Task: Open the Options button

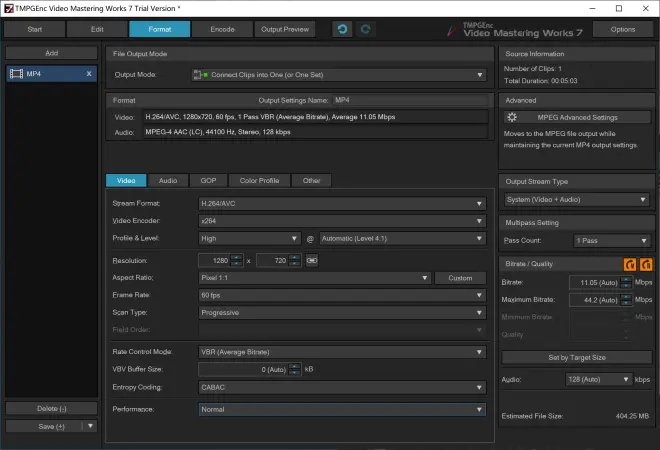Action: (623, 29)
